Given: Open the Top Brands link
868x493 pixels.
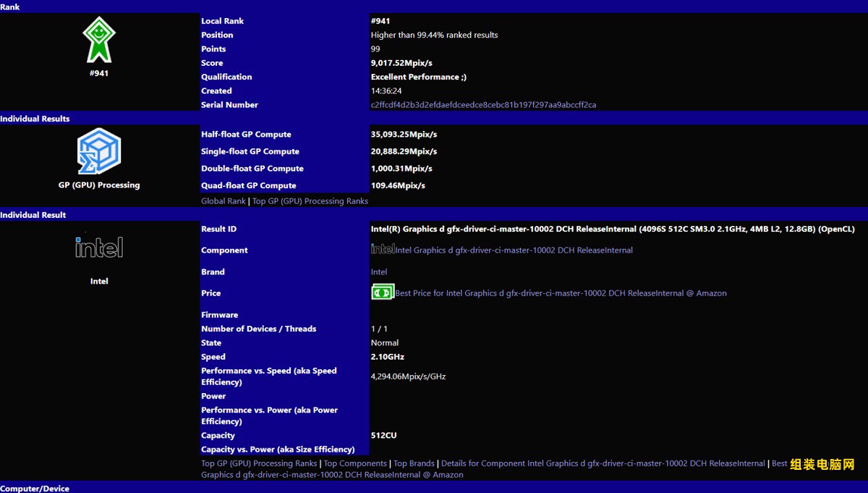Looking at the screenshot, I should pyautogui.click(x=414, y=463).
